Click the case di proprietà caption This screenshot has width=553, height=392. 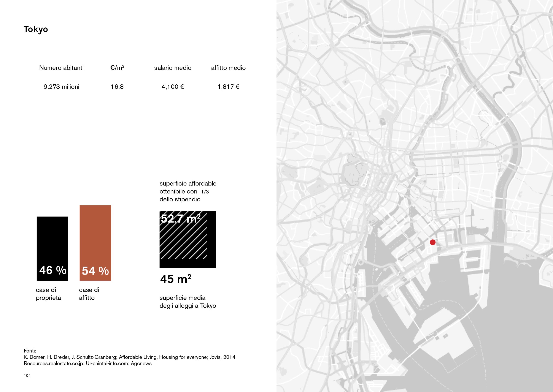coord(48,294)
